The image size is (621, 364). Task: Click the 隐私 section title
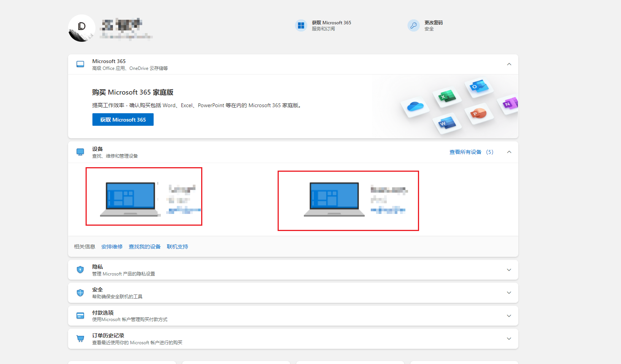98,267
